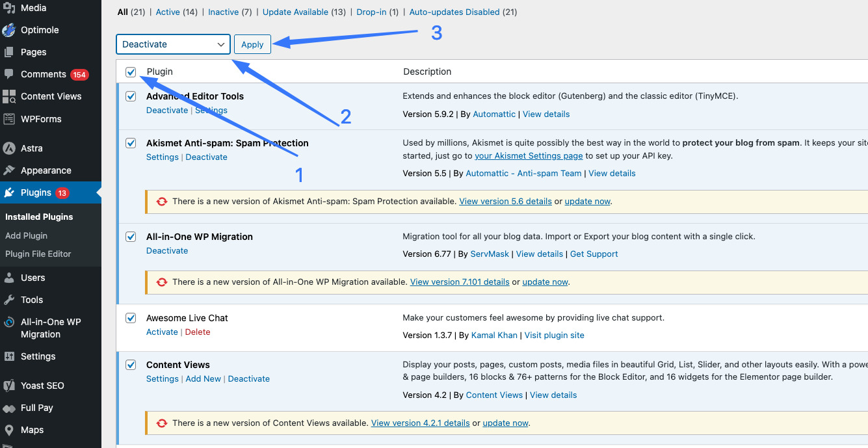Click the Inactive plugins filter
The image size is (868, 448).
(x=223, y=12)
